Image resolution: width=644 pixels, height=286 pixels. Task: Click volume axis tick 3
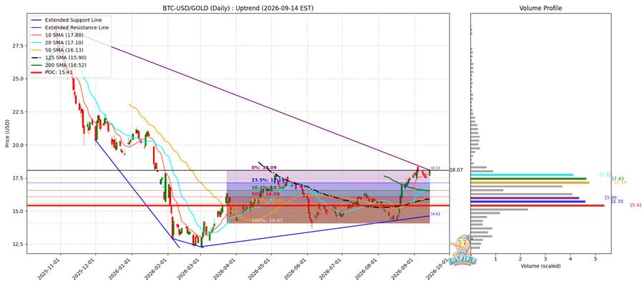pos(545,259)
